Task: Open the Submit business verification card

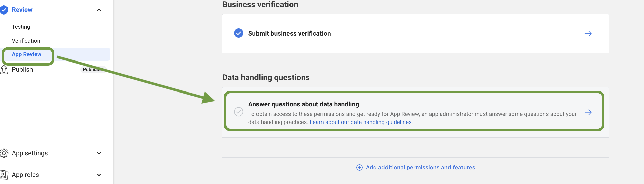Action: coord(415,34)
